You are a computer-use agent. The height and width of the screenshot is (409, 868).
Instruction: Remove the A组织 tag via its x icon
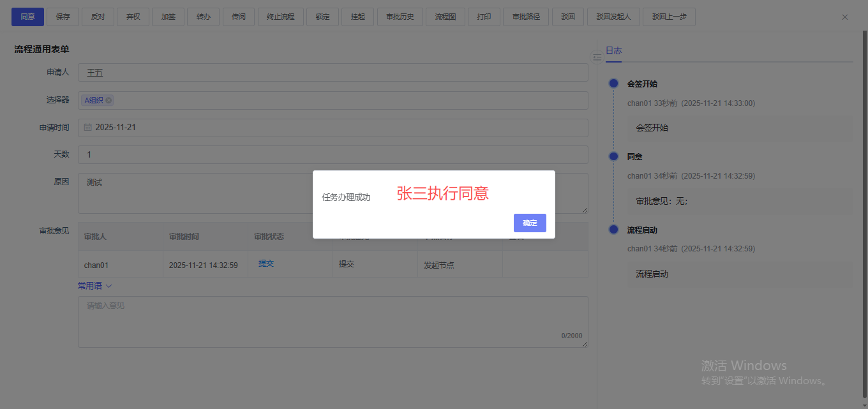coord(108,100)
